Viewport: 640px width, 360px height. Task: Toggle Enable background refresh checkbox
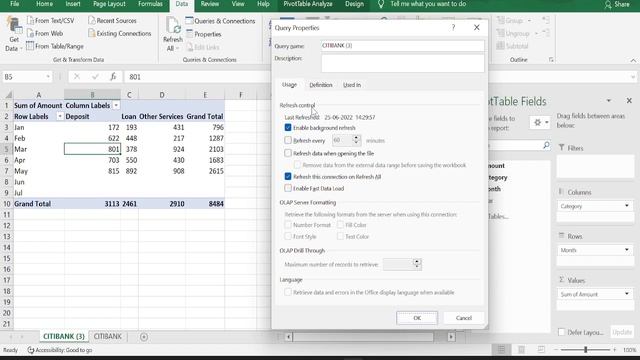[x=288, y=128]
